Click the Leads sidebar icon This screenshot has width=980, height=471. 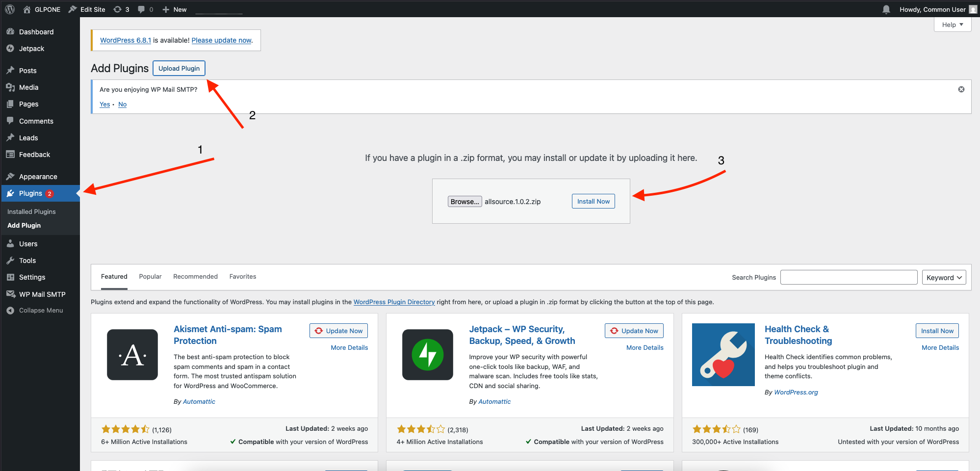pos(10,137)
